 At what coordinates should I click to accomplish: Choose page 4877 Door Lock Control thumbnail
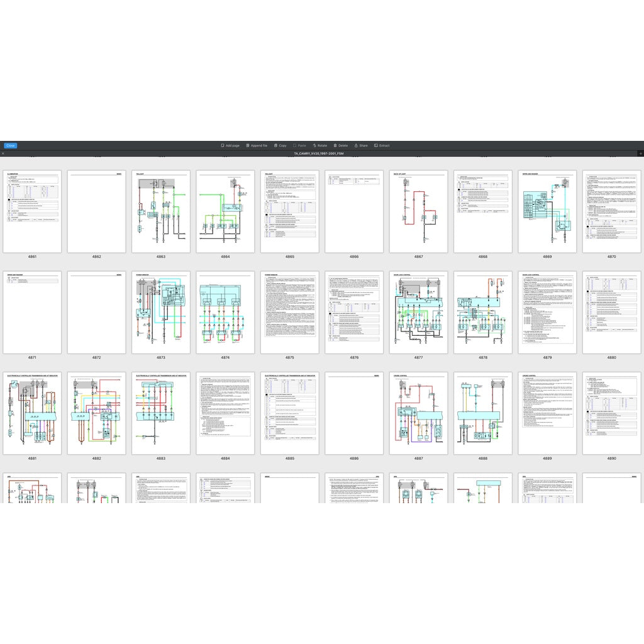click(x=419, y=313)
